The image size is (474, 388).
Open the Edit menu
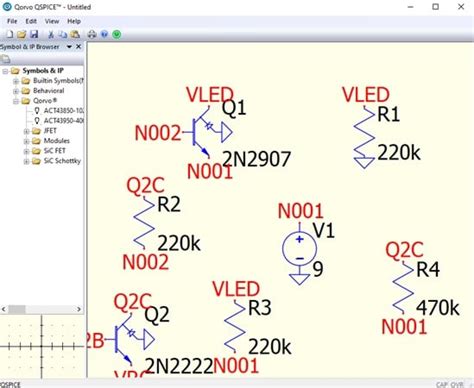(31, 21)
